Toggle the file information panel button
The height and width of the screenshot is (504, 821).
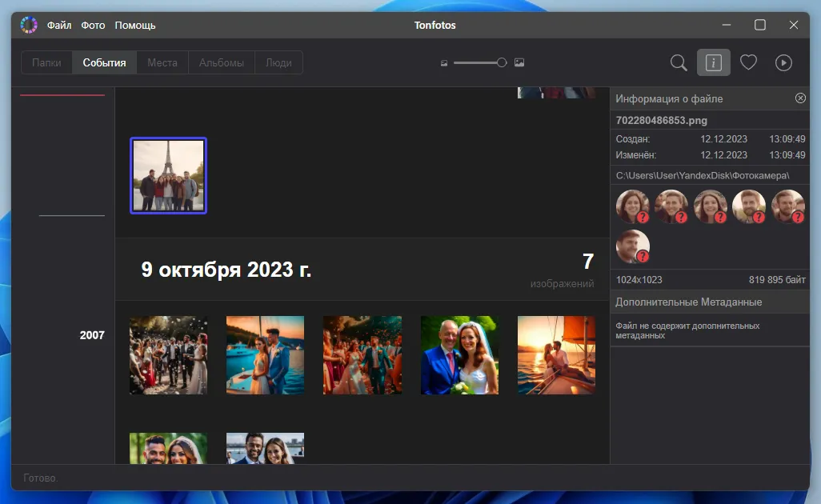[x=713, y=62]
